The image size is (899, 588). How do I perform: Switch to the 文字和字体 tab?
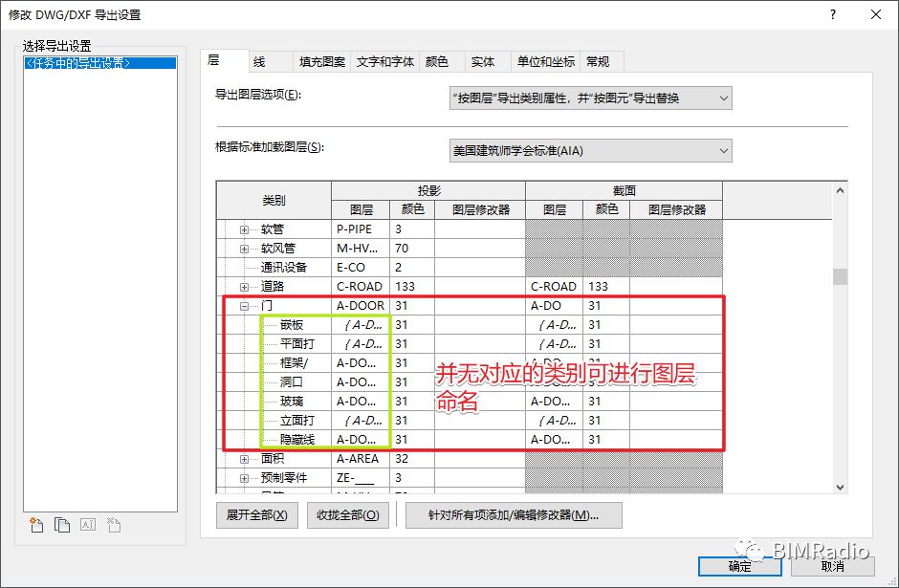click(385, 62)
